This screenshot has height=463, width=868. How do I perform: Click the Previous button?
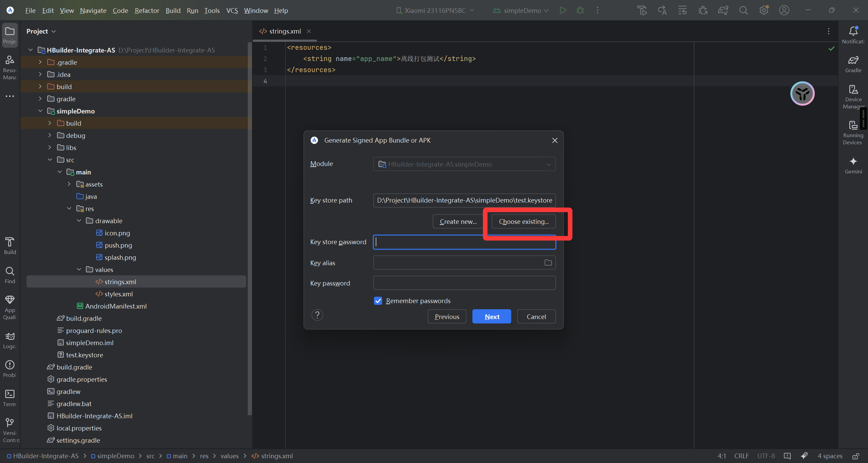(x=447, y=317)
